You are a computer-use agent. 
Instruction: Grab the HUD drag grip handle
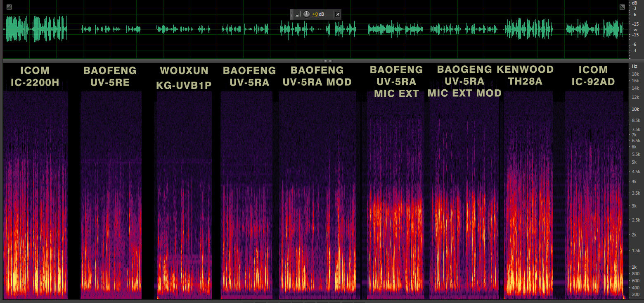tap(292, 14)
